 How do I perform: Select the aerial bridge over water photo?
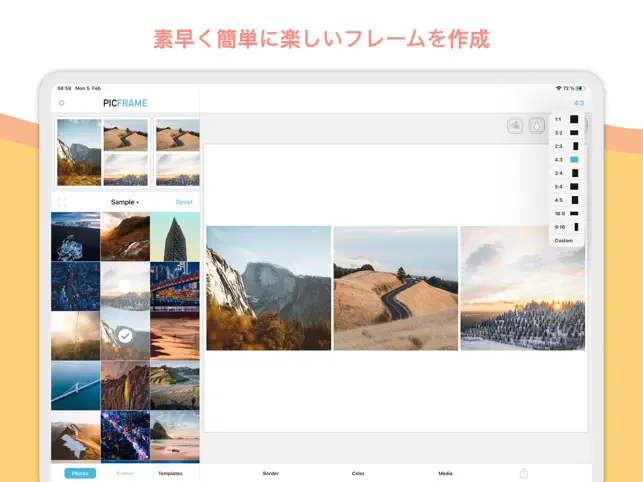tap(75, 386)
